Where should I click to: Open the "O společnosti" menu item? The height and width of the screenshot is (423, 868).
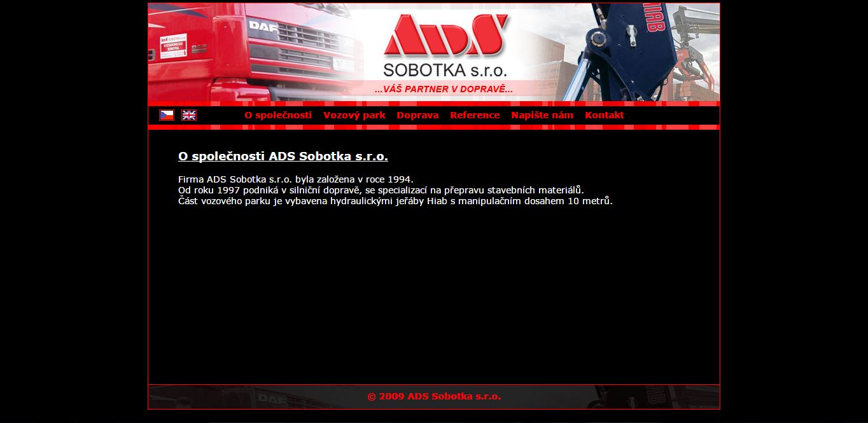tap(278, 115)
